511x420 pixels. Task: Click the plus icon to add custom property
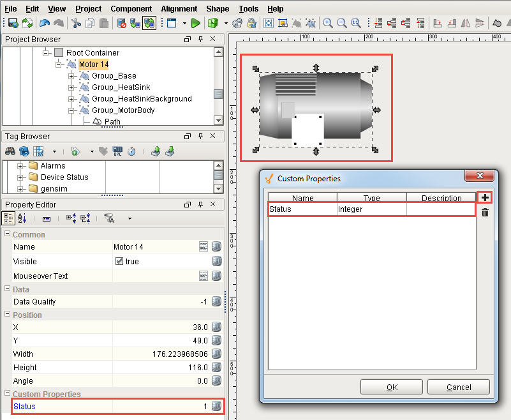[485, 198]
